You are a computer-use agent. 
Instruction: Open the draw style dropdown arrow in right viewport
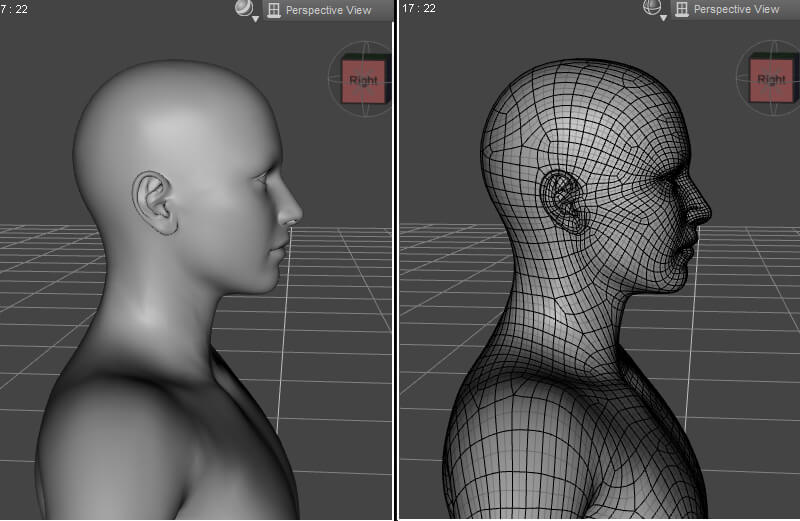(661, 18)
